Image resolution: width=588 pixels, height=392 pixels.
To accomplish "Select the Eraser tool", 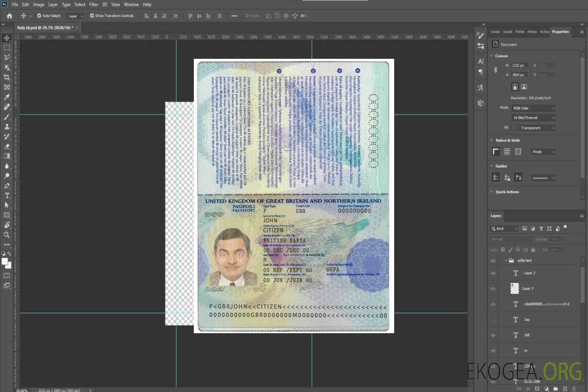I will (7, 146).
